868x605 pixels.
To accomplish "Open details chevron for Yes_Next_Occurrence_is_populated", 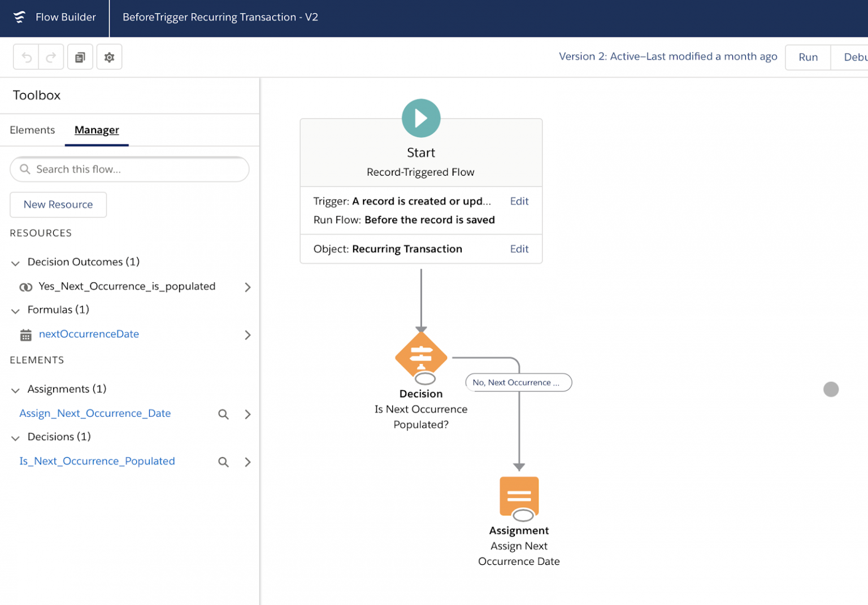I will [248, 287].
